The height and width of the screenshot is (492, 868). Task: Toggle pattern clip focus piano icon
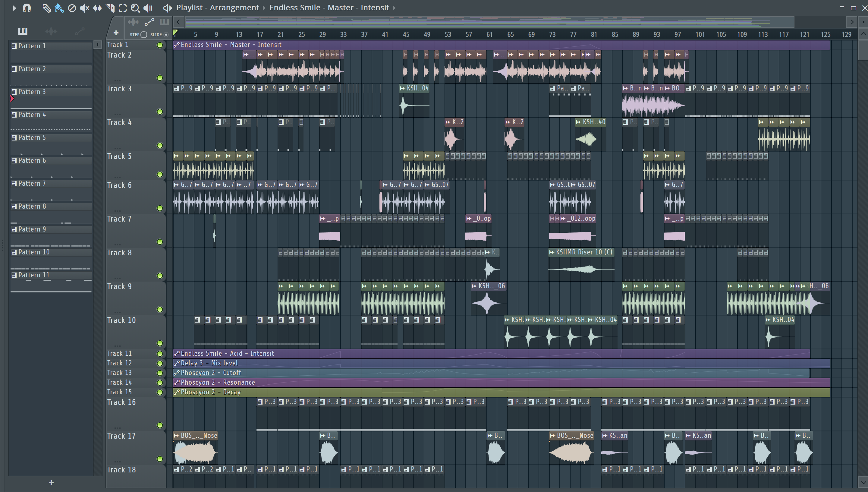(x=164, y=22)
